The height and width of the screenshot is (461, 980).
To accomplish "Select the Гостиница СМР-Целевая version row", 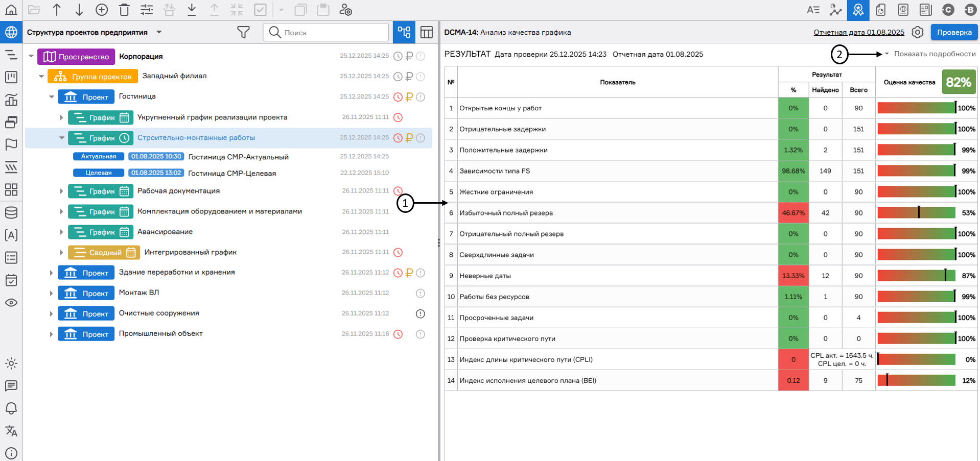I will (231, 173).
